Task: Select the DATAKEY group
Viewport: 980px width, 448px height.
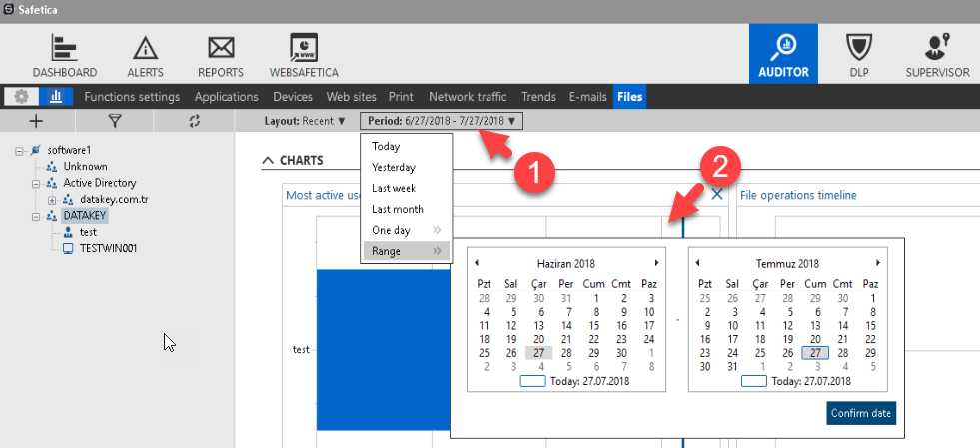Action: pyautogui.click(x=85, y=216)
